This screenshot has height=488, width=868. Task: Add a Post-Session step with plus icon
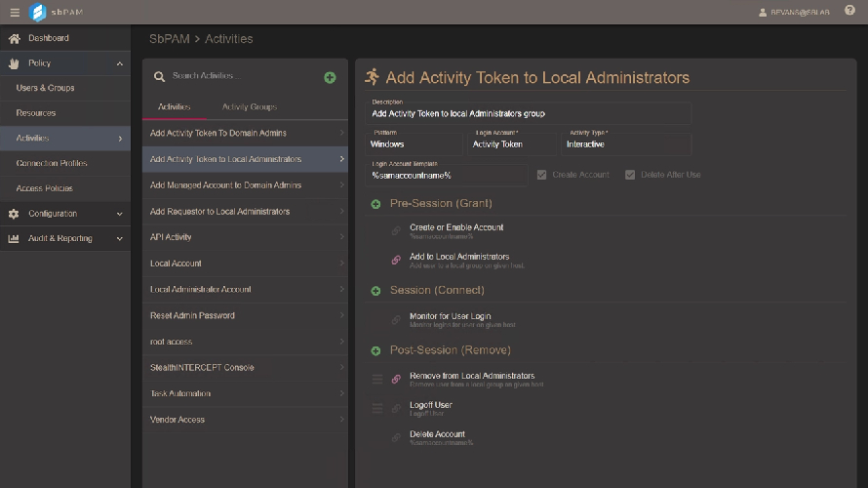375,351
